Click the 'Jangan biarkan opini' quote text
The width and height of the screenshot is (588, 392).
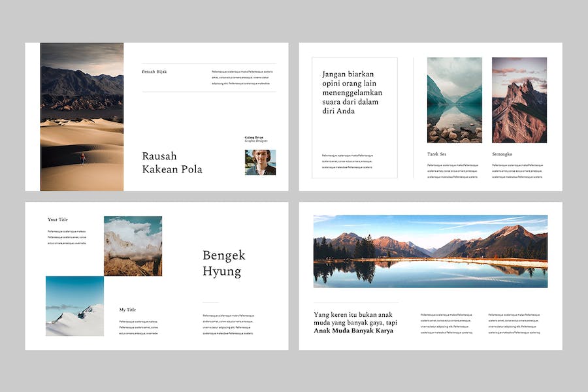tap(351, 92)
